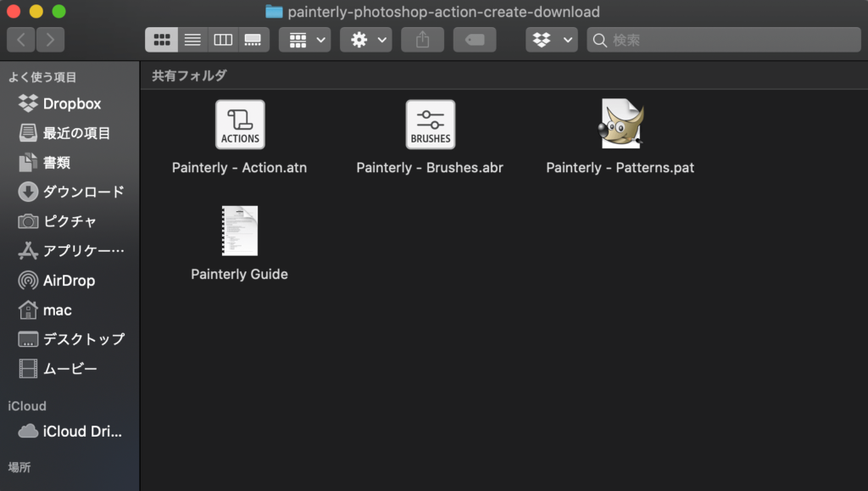
Task: Select the アプリケー… sidebar item
Action: pyautogui.click(x=70, y=251)
